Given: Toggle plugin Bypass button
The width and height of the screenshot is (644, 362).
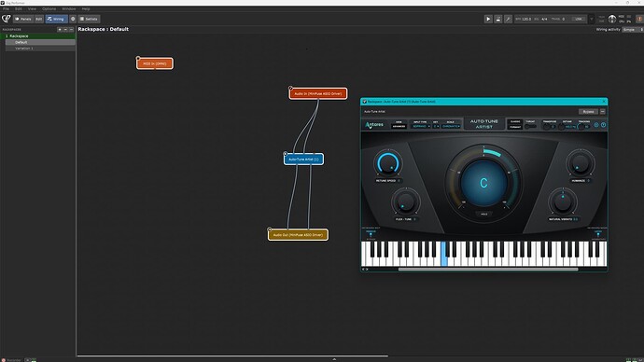Looking at the screenshot, I should pyautogui.click(x=588, y=112).
